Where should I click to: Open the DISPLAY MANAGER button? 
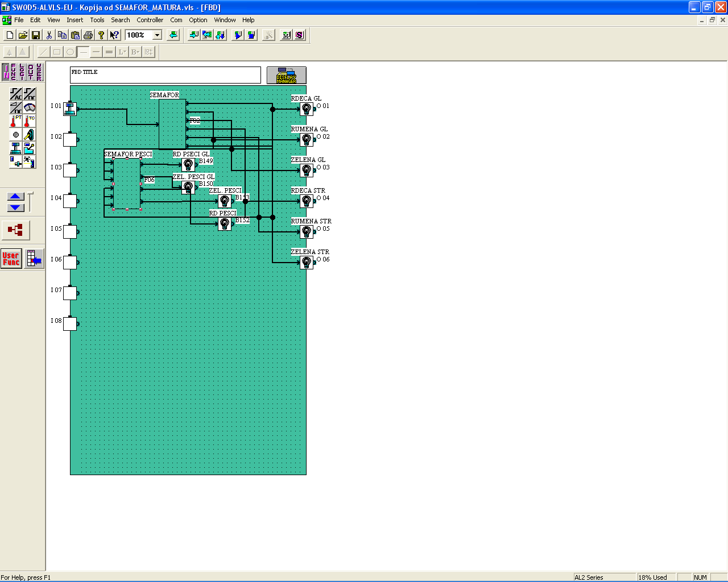tap(287, 75)
